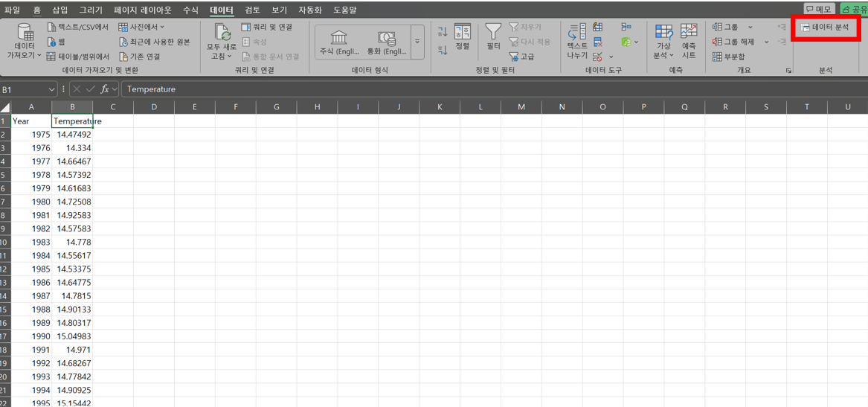The image size is (868, 407).
Task: Open the Data Validation dropdown arrow
Action: [611, 57]
